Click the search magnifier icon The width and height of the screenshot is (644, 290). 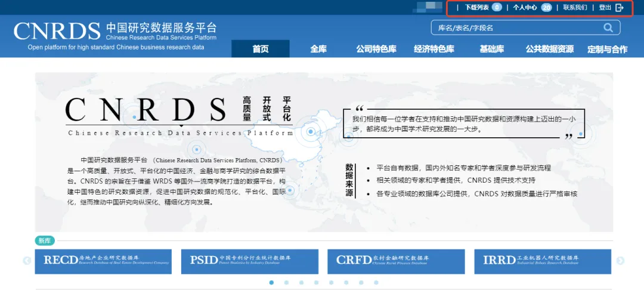coord(608,27)
